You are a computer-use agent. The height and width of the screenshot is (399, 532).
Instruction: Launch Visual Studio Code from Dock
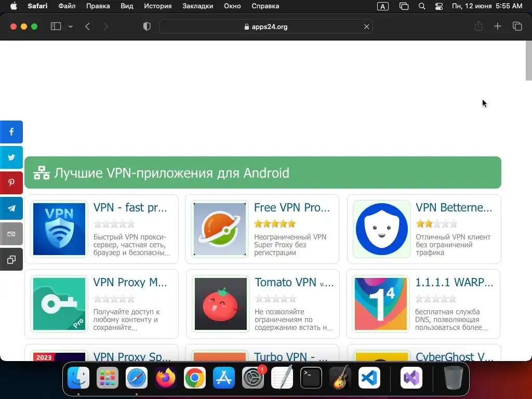(369, 378)
